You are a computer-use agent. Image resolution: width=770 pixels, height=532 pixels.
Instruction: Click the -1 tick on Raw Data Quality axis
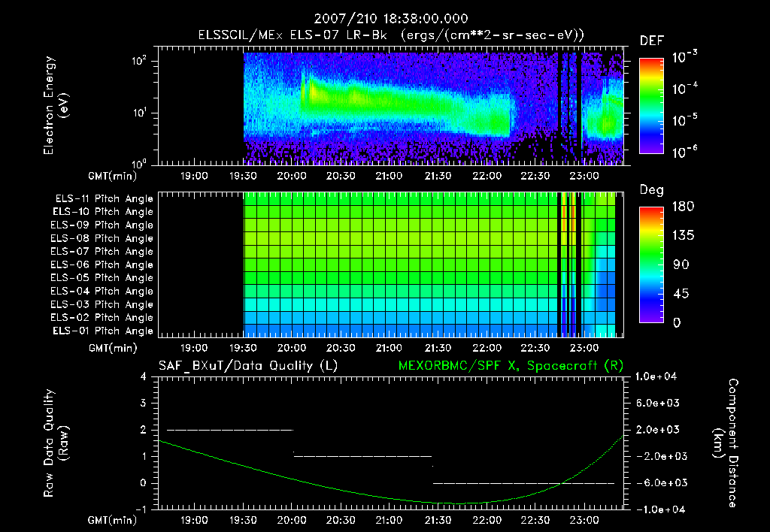[x=141, y=509]
